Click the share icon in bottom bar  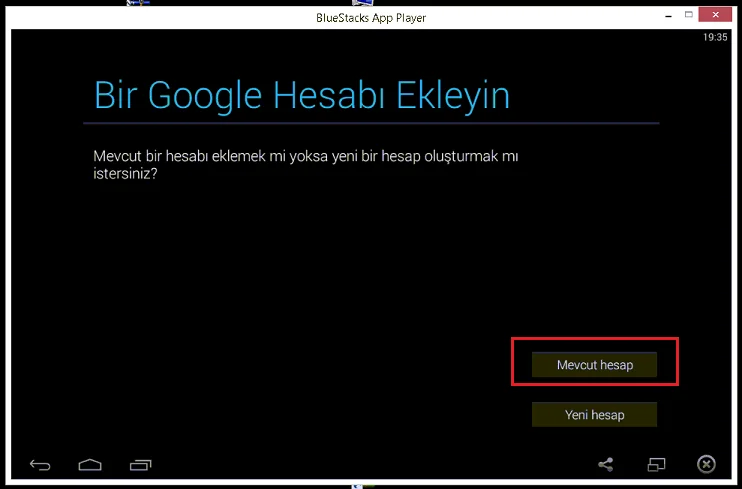click(x=606, y=464)
